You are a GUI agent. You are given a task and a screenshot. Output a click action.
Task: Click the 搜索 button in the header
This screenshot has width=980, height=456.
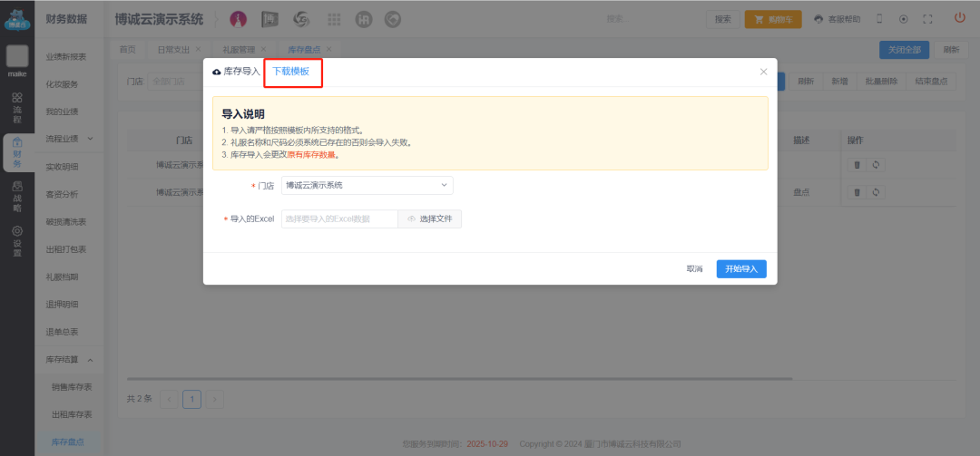tap(723, 19)
